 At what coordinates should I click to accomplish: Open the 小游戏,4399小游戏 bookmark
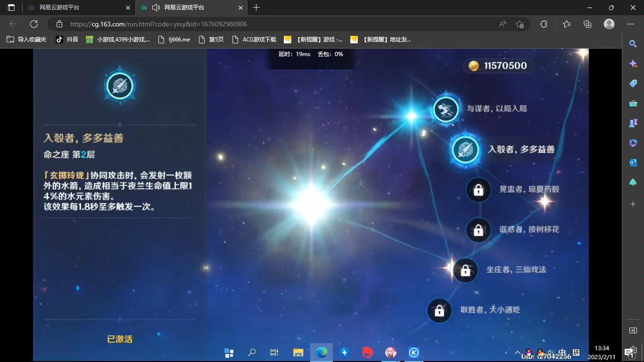point(118,40)
